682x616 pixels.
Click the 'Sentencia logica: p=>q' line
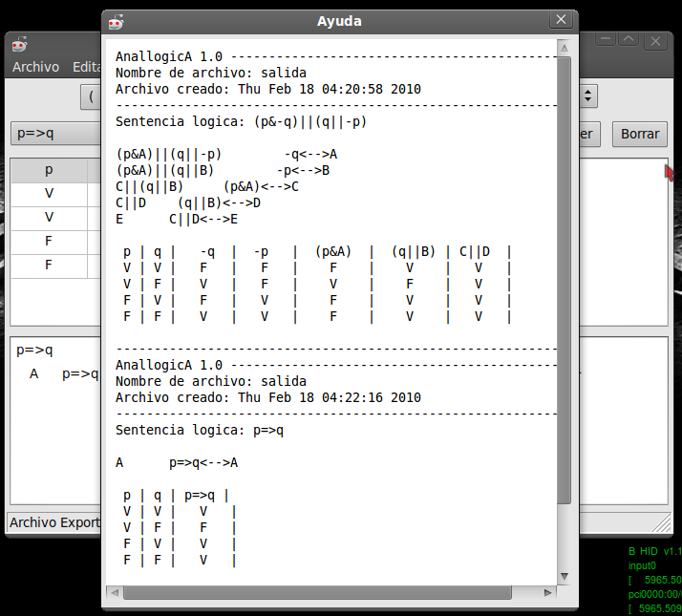point(200,430)
